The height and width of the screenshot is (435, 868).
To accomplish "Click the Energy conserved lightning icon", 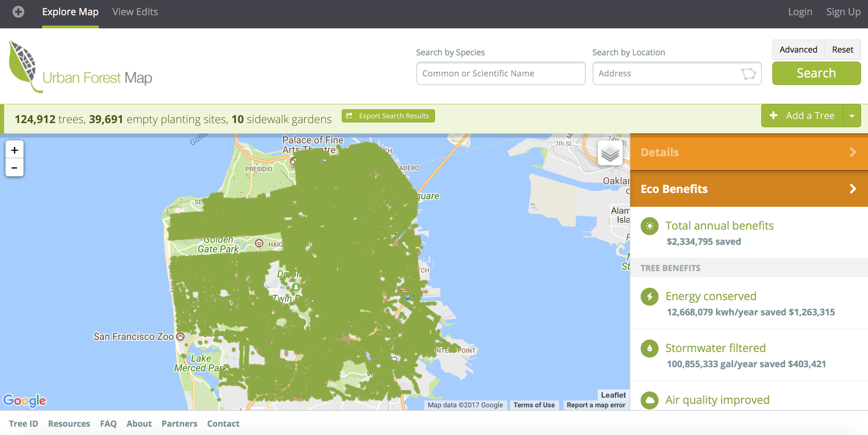I will point(650,297).
